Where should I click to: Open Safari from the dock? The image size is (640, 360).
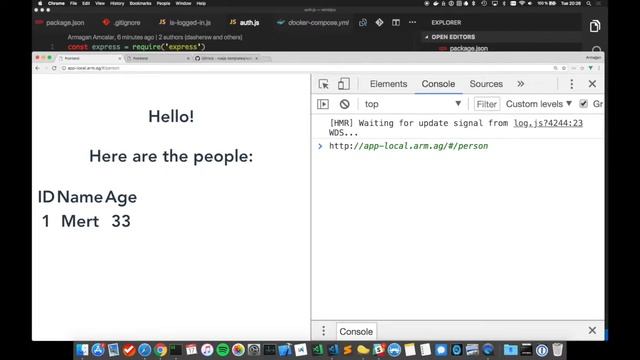click(144, 350)
